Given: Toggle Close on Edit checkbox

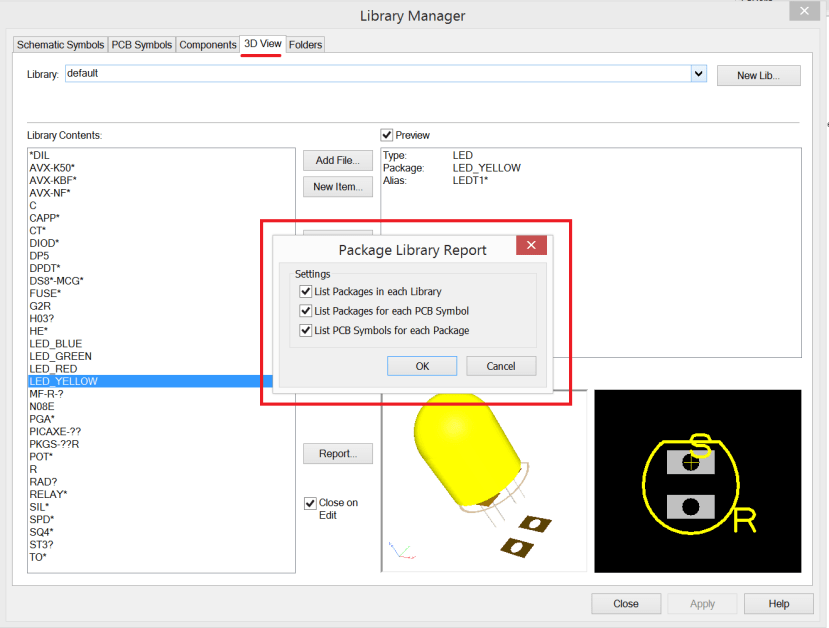Looking at the screenshot, I should pos(310,503).
